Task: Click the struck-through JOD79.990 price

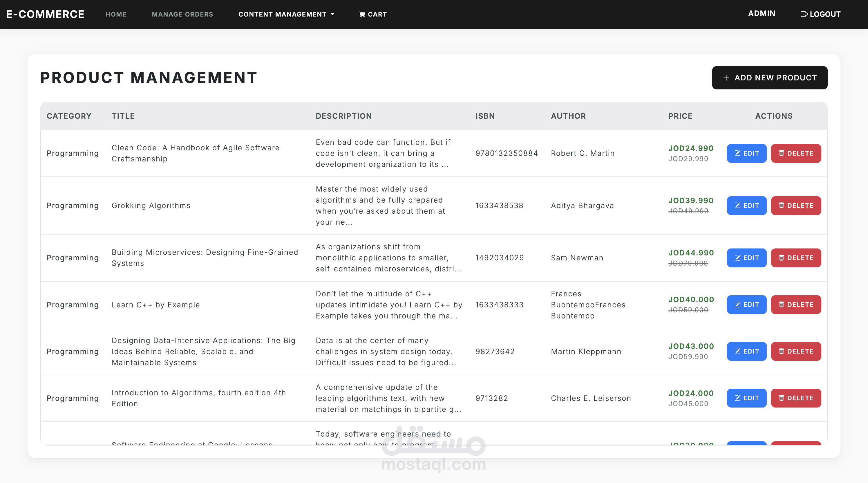Action: tap(688, 263)
